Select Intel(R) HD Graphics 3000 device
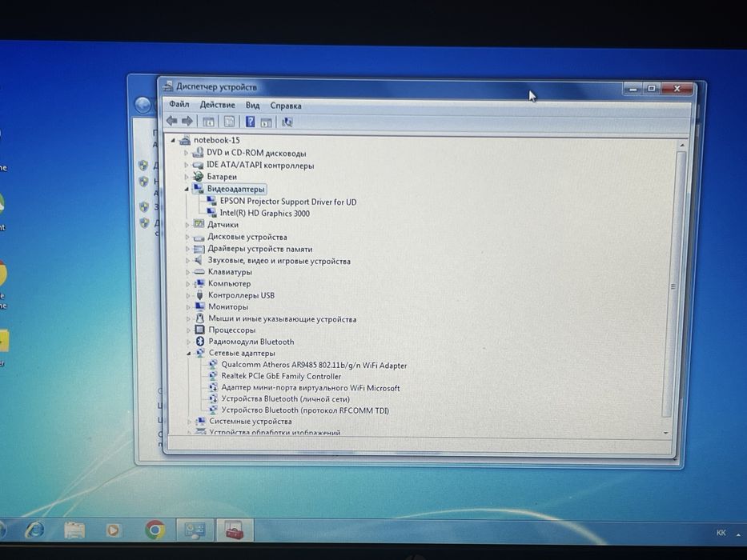Screen dimensions: 747x560 [x=264, y=214]
